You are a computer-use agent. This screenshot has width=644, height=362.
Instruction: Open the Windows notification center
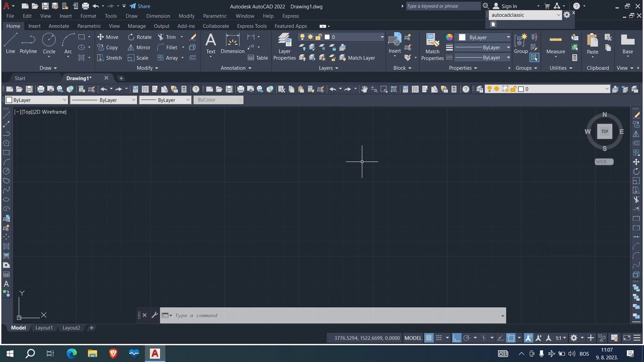coord(630,353)
